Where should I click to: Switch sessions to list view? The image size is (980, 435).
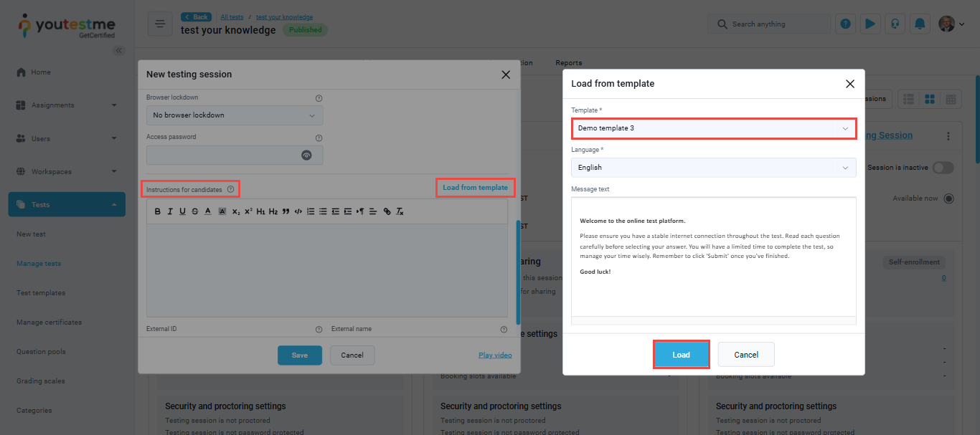tap(908, 99)
